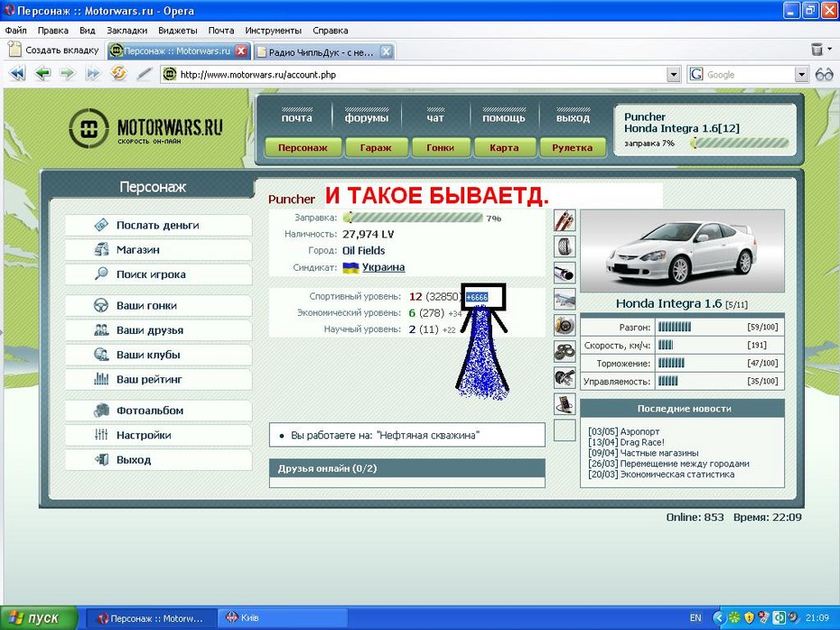Click the выход link in top nav
The height and width of the screenshot is (630, 840).
pyautogui.click(x=573, y=117)
